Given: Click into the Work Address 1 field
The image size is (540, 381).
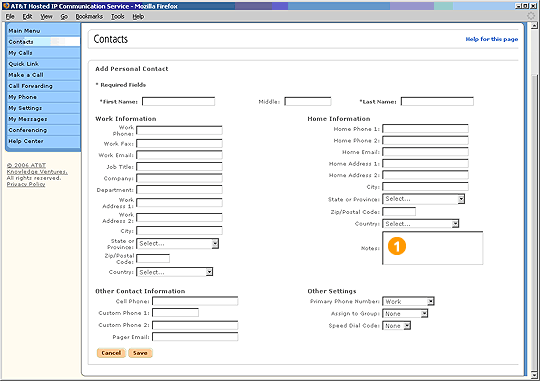Looking at the screenshot, I should click(179, 203).
